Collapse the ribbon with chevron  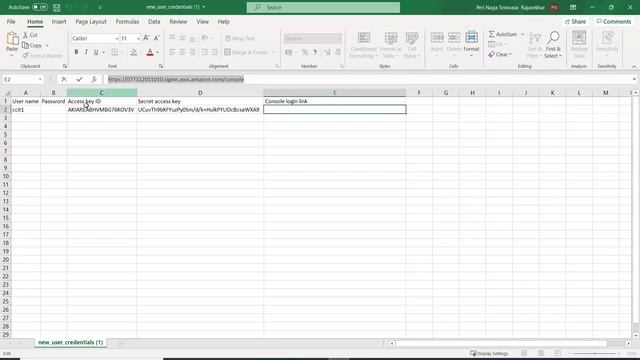tap(634, 67)
